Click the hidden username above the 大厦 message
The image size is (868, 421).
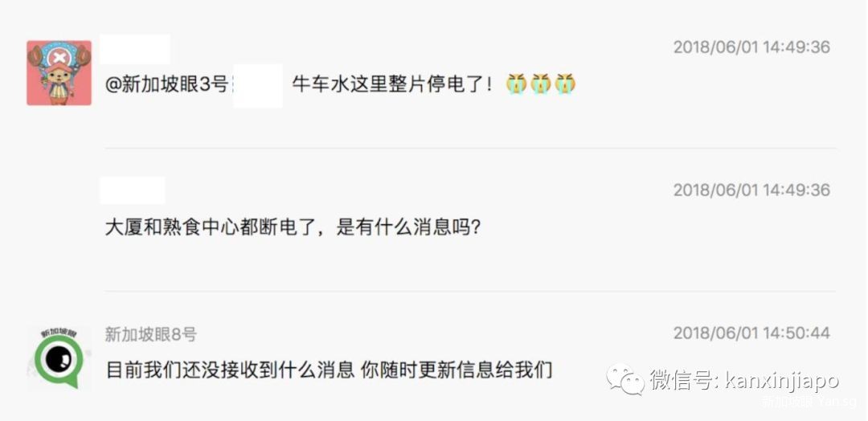click(x=133, y=190)
